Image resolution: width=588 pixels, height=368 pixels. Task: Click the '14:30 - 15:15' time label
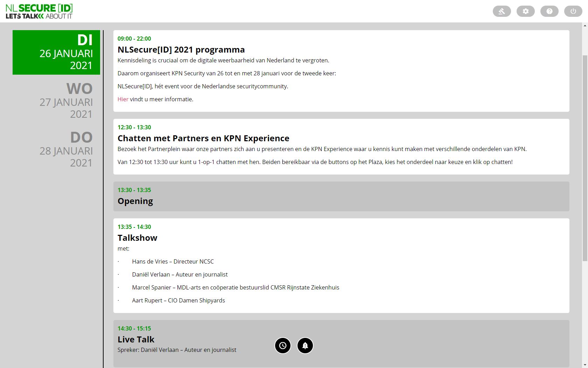134,328
